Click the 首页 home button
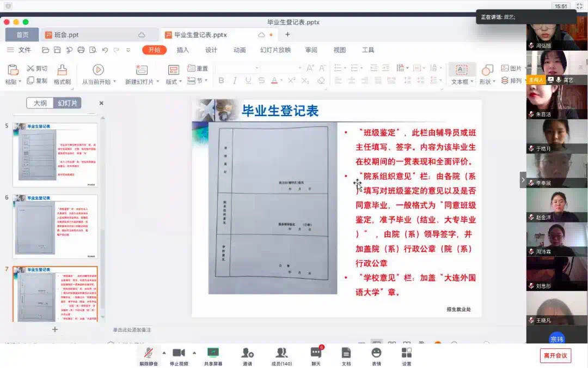The height and width of the screenshot is (368, 588). pos(22,35)
